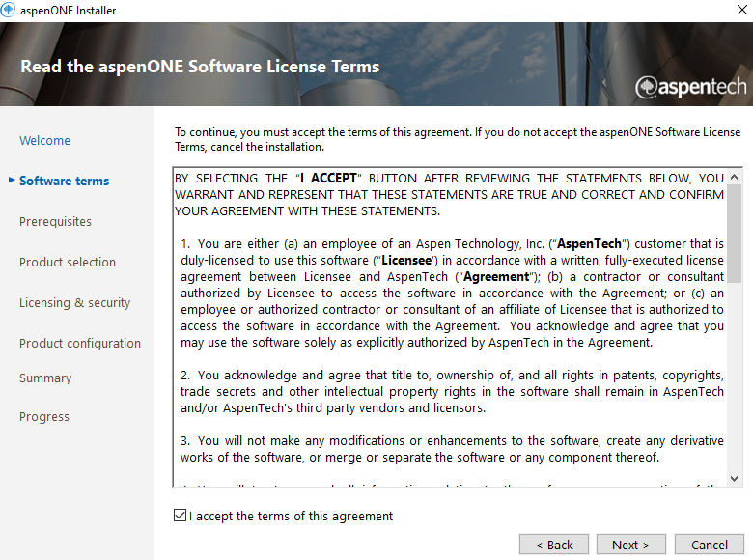Click the arrow marker beside Software terms
The height and width of the screenshot is (560, 753).
click(x=11, y=180)
